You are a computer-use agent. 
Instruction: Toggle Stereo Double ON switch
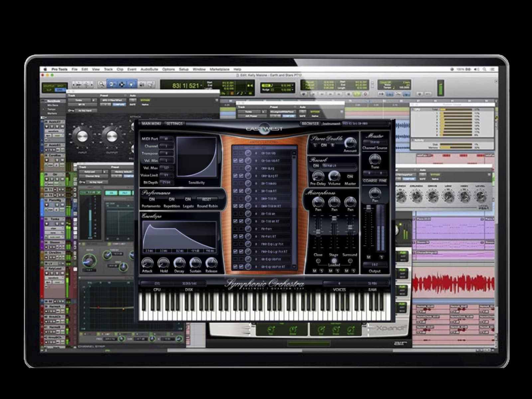click(x=324, y=145)
